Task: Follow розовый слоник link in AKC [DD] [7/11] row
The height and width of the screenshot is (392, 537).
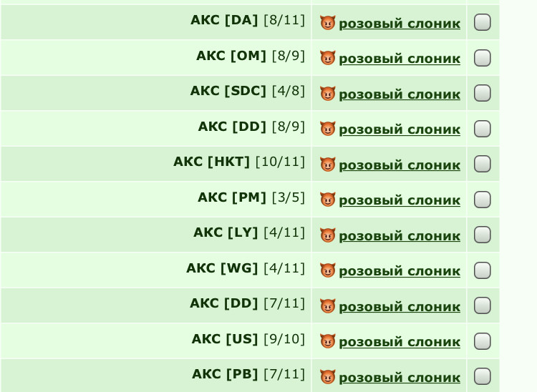Action: coord(400,306)
